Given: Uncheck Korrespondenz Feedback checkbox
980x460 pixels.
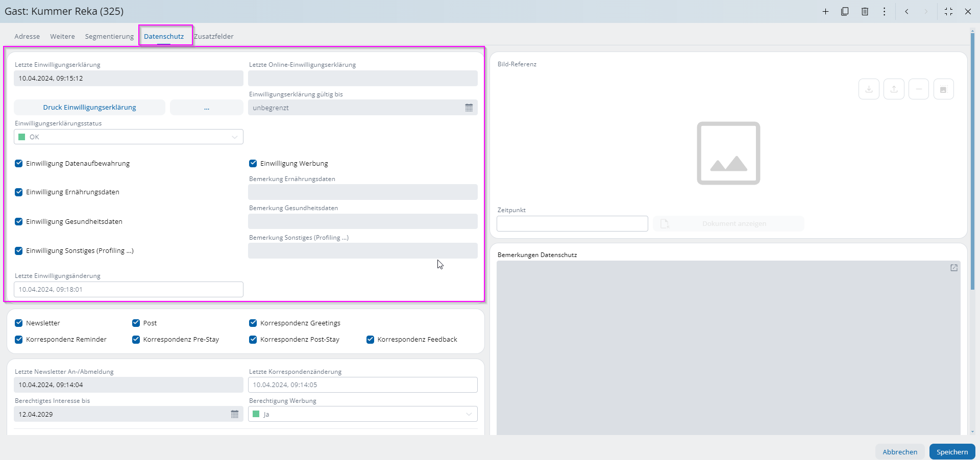Looking at the screenshot, I should coord(371,340).
